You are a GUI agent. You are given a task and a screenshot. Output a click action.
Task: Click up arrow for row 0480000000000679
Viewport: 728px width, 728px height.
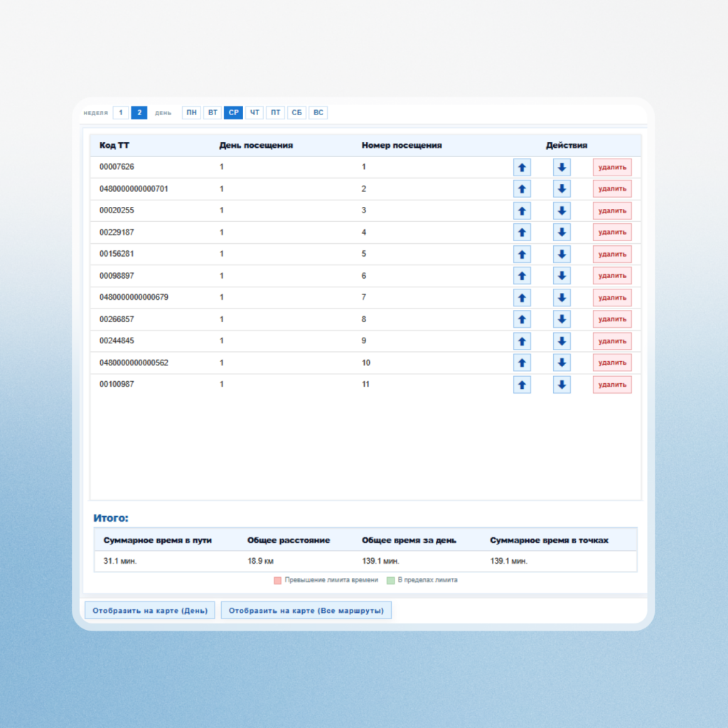(522, 298)
